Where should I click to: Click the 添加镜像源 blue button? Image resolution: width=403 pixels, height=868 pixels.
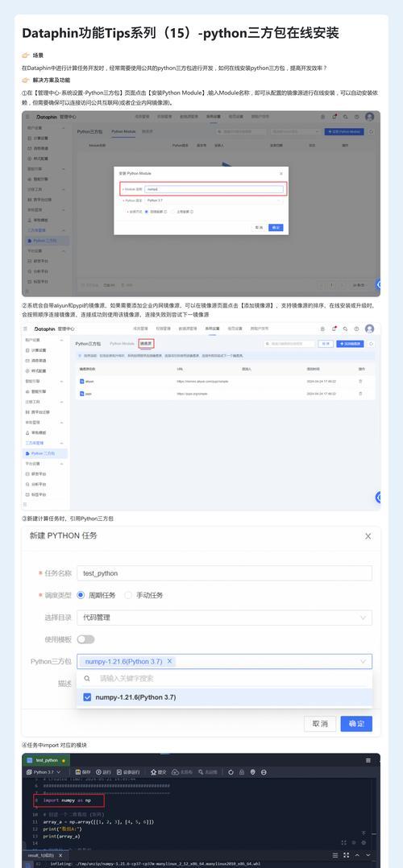click(x=351, y=344)
